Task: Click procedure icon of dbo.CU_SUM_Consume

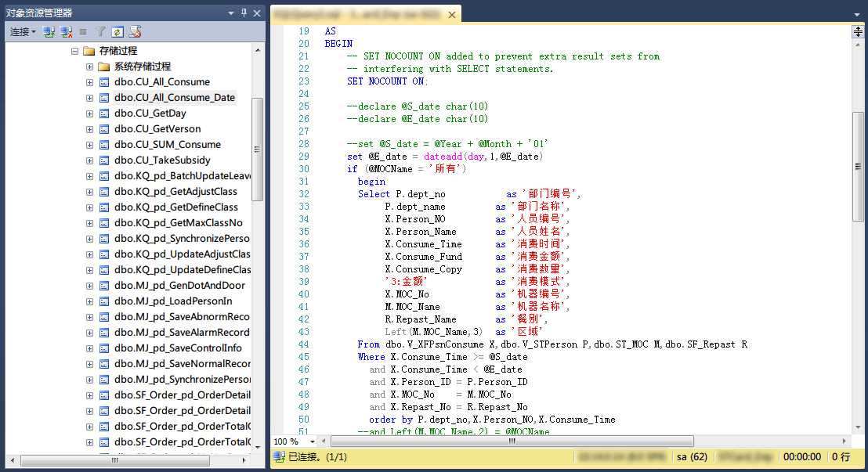Action: pyautogui.click(x=104, y=145)
